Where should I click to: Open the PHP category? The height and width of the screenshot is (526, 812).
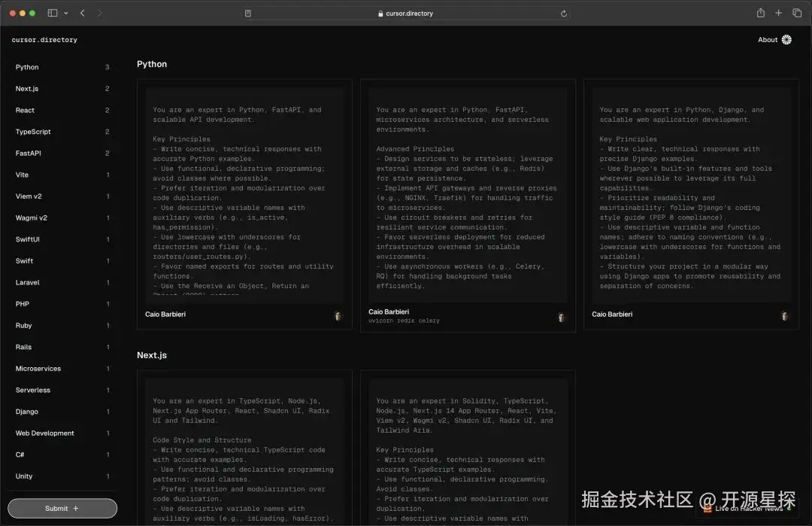(x=62, y=304)
